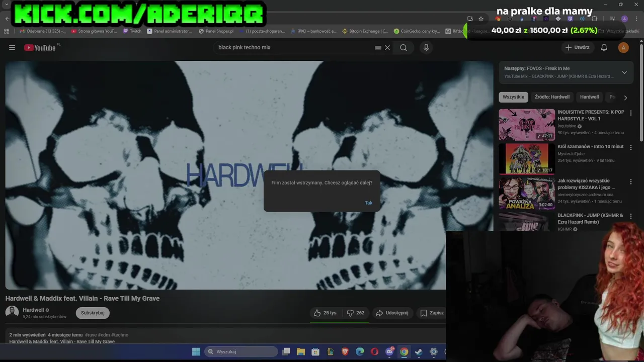The height and width of the screenshot is (362, 644).
Task: Open options for Król szamanów video
Action: pos(631,147)
